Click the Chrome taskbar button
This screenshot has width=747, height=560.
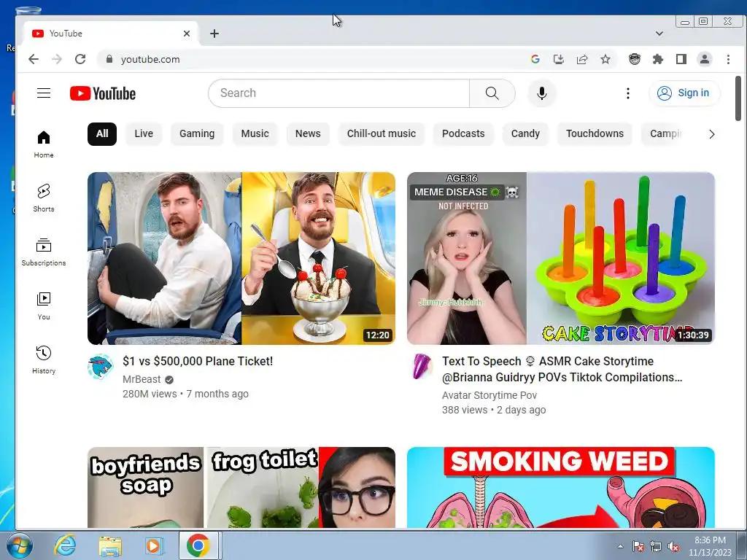click(198, 545)
